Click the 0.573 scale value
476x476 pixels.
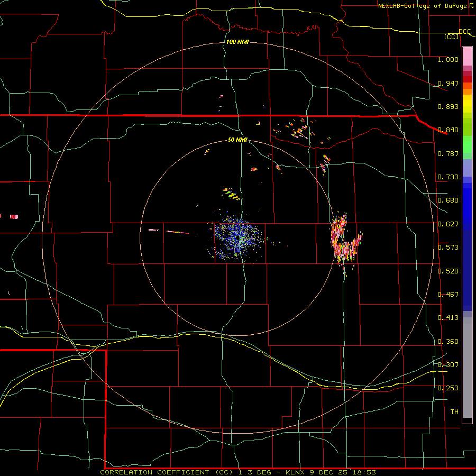[448, 248]
